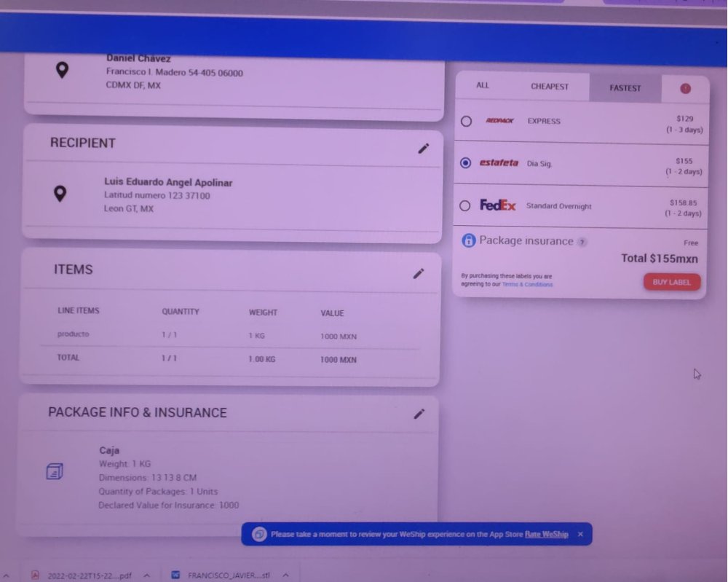The image size is (728, 582).
Task: Click the Caja box package icon
Action: click(55, 471)
